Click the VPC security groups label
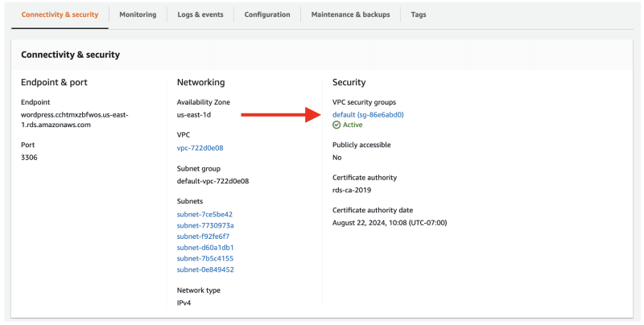Screen dimensions: 644x325 point(364,102)
